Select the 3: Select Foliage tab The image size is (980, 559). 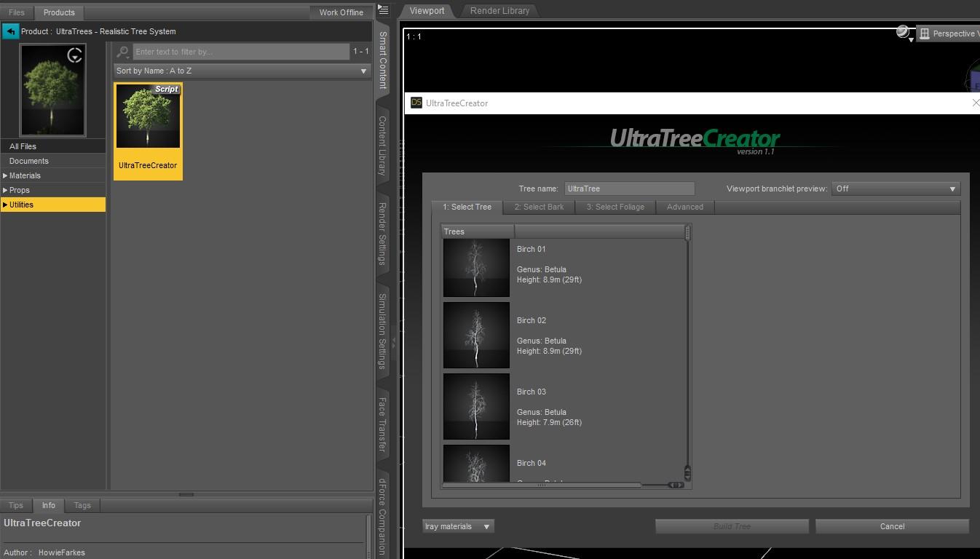[x=615, y=207]
